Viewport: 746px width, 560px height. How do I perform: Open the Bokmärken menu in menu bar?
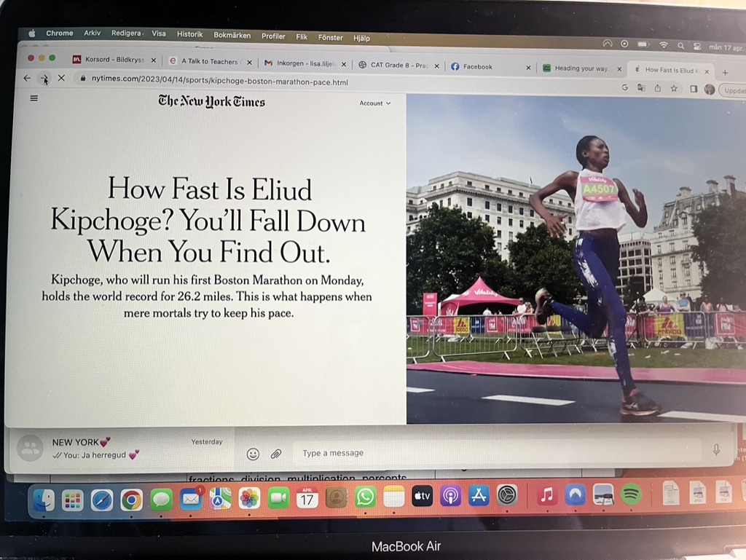point(232,35)
